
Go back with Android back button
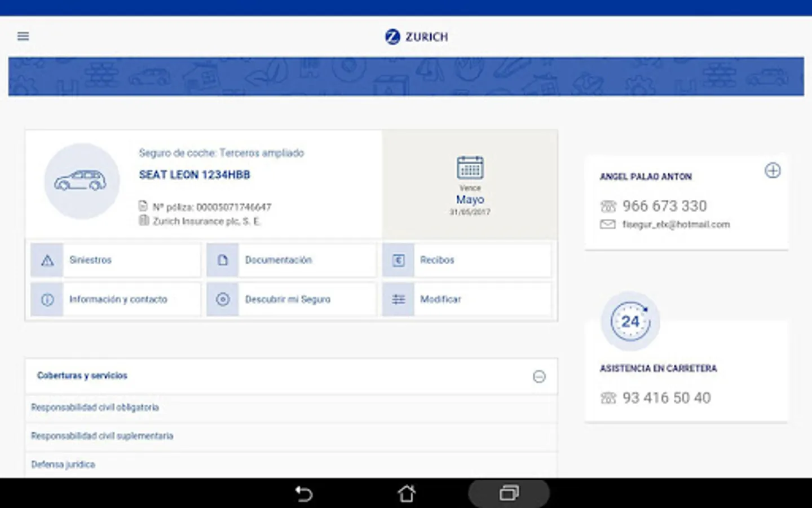click(304, 494)
